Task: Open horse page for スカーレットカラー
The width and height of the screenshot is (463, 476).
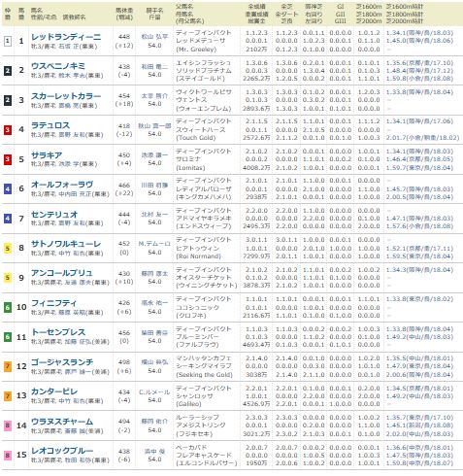Action: click(66, 96)
